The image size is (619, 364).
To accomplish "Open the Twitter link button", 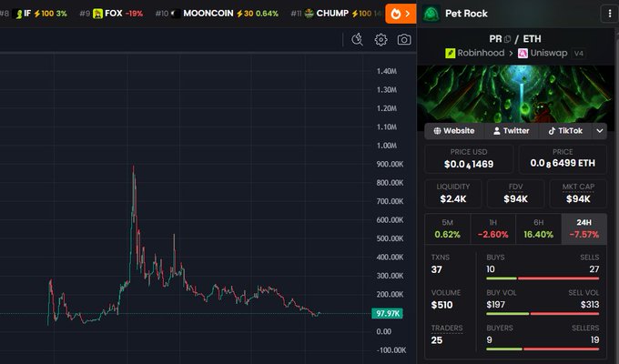I will point(512,131).
